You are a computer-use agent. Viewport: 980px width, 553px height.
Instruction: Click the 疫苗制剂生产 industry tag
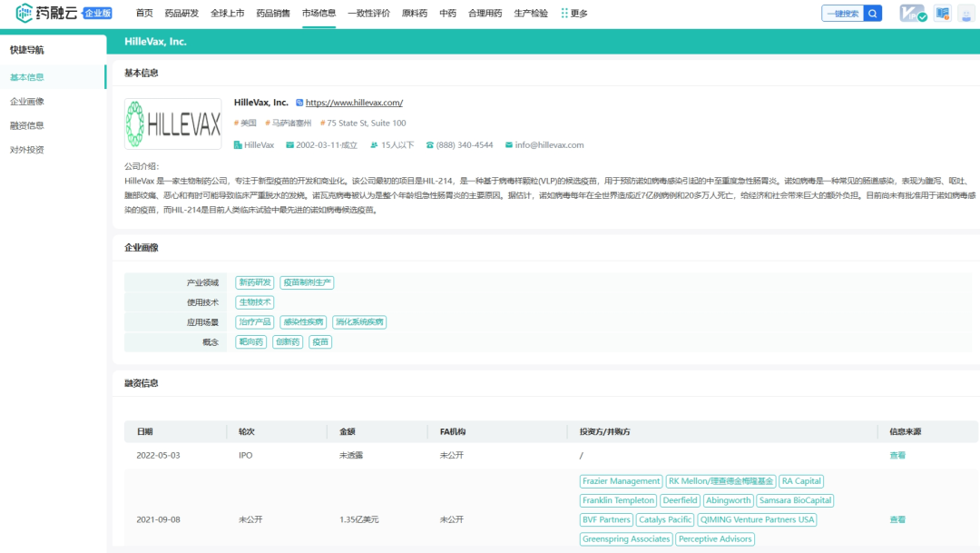click(307, 283)
